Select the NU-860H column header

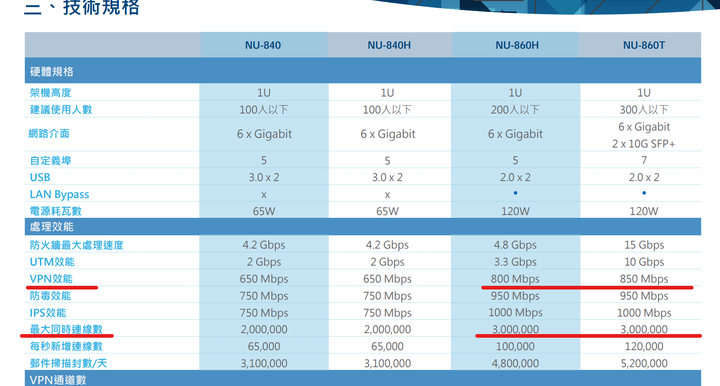click(517, 45)
